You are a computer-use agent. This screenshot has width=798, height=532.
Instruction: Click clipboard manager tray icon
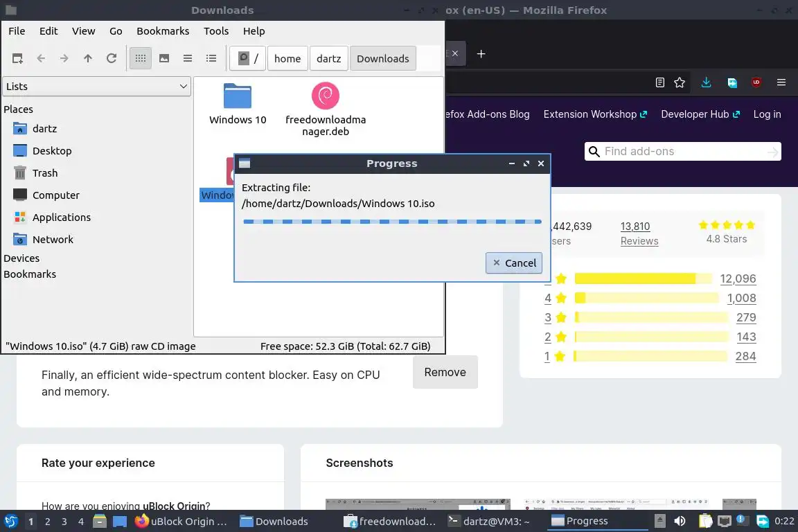coord(705,522)
